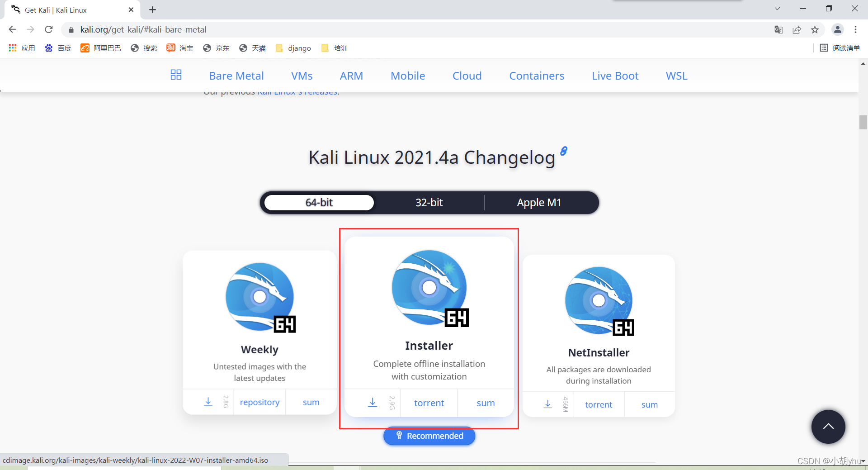Open the user profile icon
Image resolution: width=868 pixels, height=470 pixels.
[837, 29]
